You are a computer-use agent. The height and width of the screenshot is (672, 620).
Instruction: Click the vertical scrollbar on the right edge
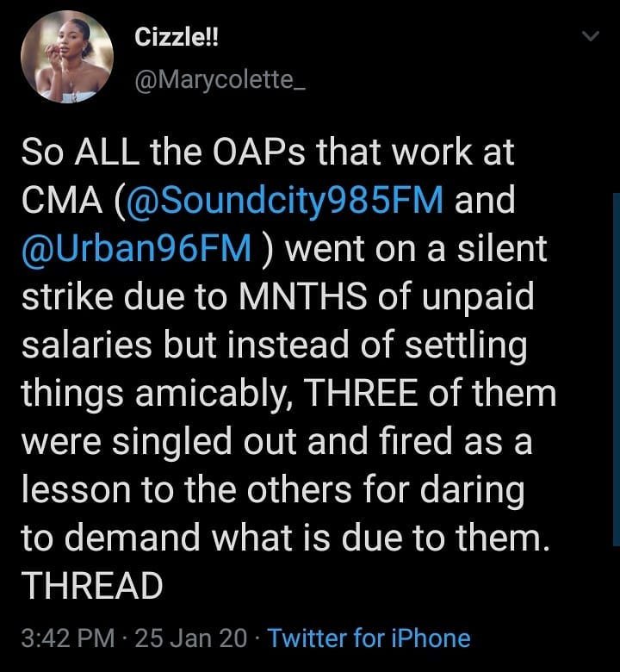[x=617, y=369]
